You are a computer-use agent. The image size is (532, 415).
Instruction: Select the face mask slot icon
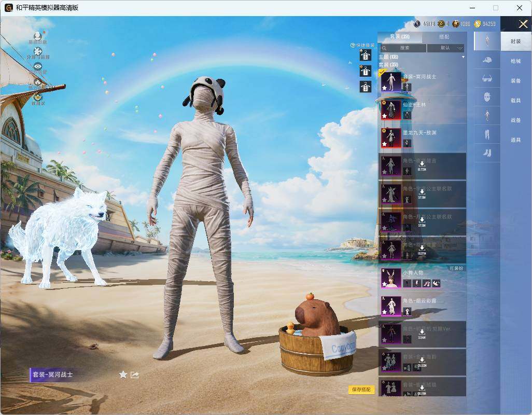point(487,98)
